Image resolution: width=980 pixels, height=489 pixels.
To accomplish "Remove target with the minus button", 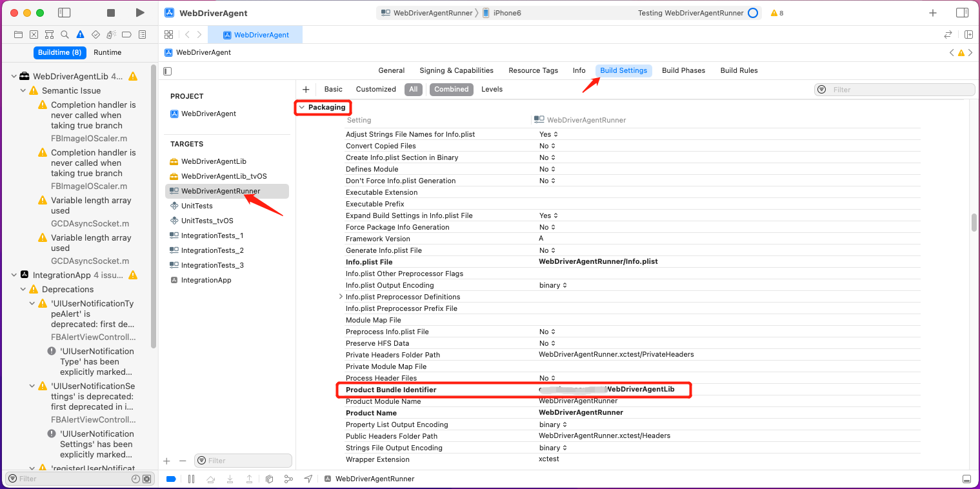I will tap(183, 461).
